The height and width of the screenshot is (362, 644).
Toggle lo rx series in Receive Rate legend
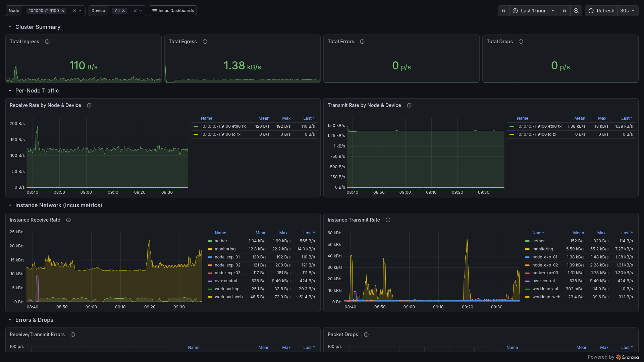pos(220,134)
